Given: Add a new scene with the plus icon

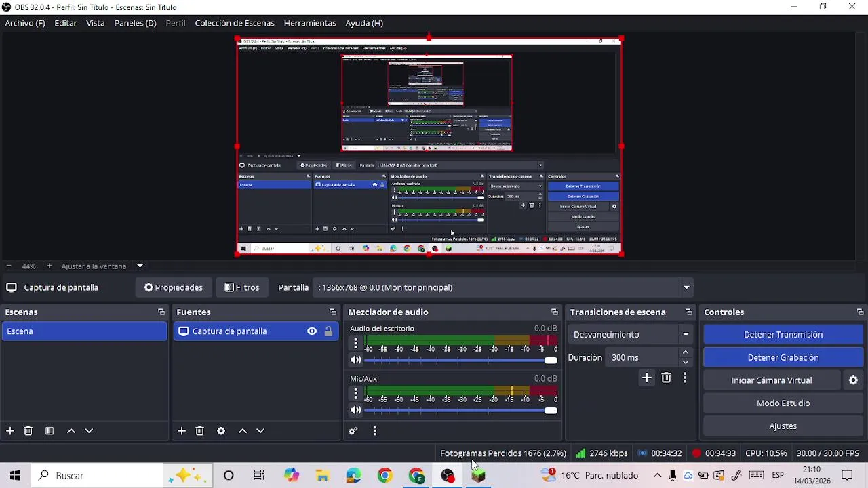Looking at the screenshot, I should [10, 431].
